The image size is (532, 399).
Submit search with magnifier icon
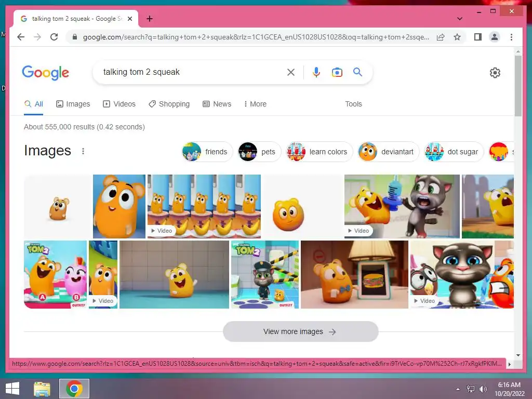click(357, 72)
